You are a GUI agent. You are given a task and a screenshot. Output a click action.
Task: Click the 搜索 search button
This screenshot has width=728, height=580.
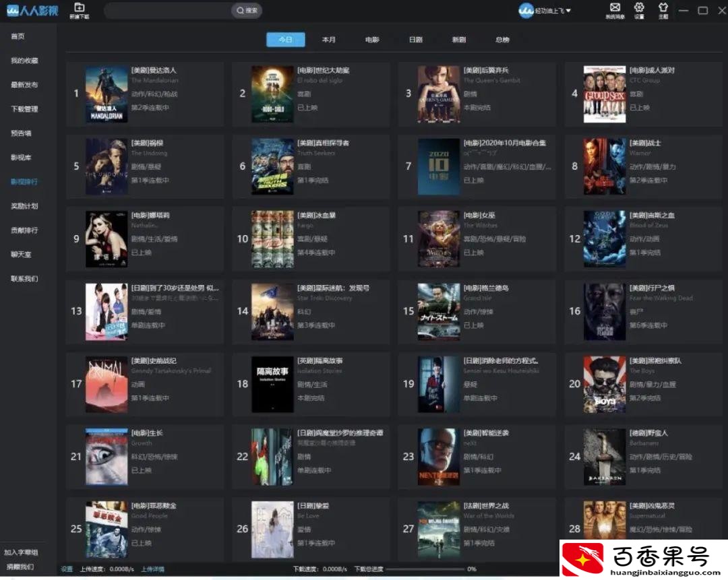(x=247, y=10)
